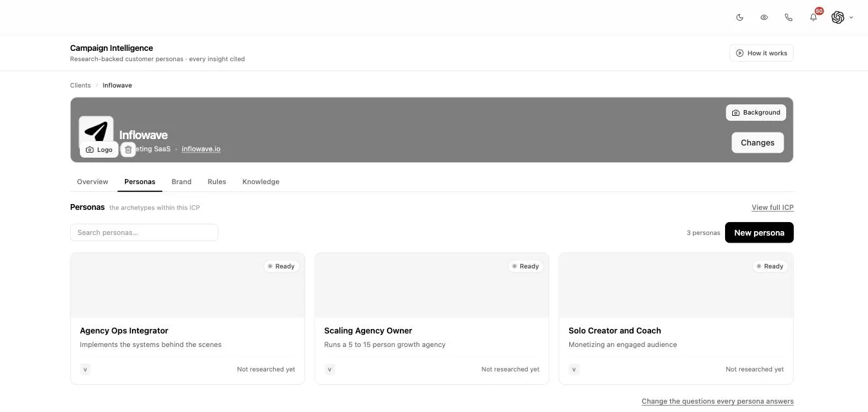Open the Knowledge tab
Screen dimensions: 868x412
(x=261, y=182)
